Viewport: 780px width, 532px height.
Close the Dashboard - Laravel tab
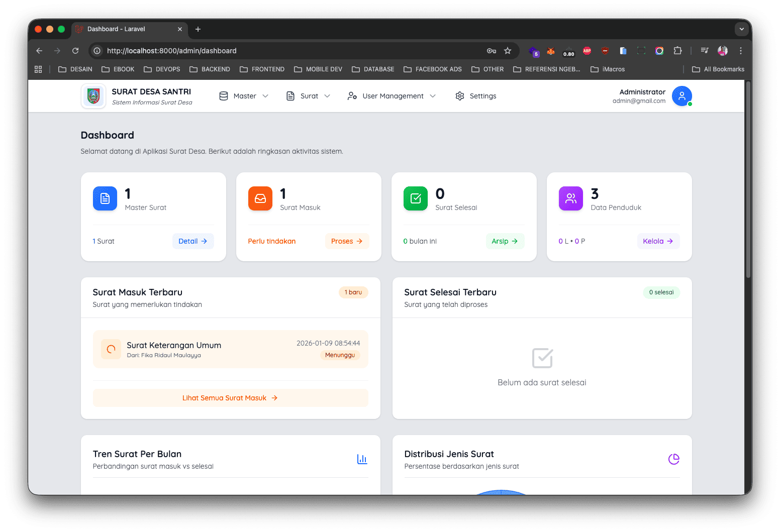pyautogui.click(x=180, y=29)
